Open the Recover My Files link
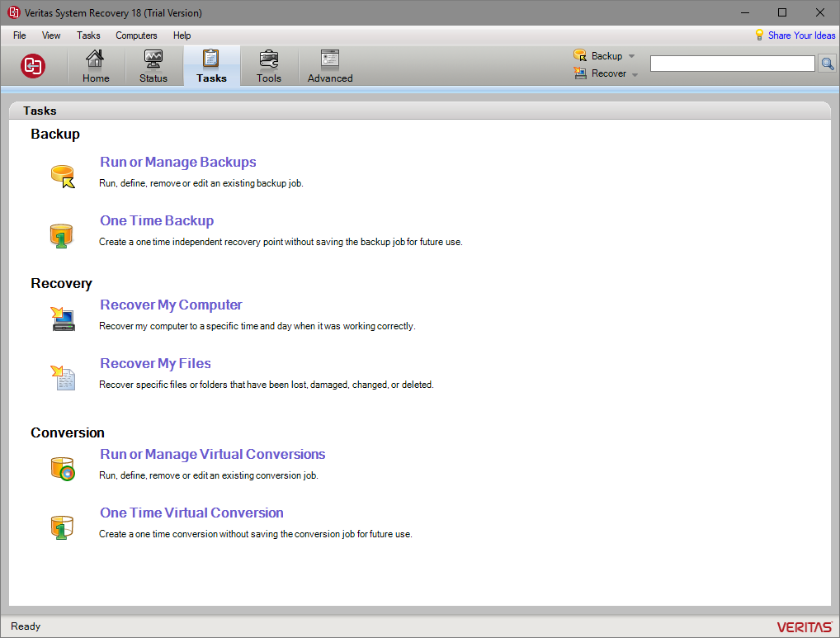840x638 pixels. [x=155, y=363]
